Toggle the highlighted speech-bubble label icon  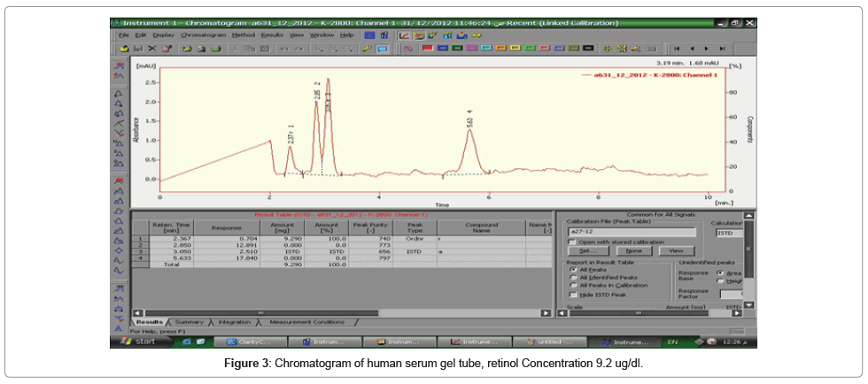click(382, 48)
